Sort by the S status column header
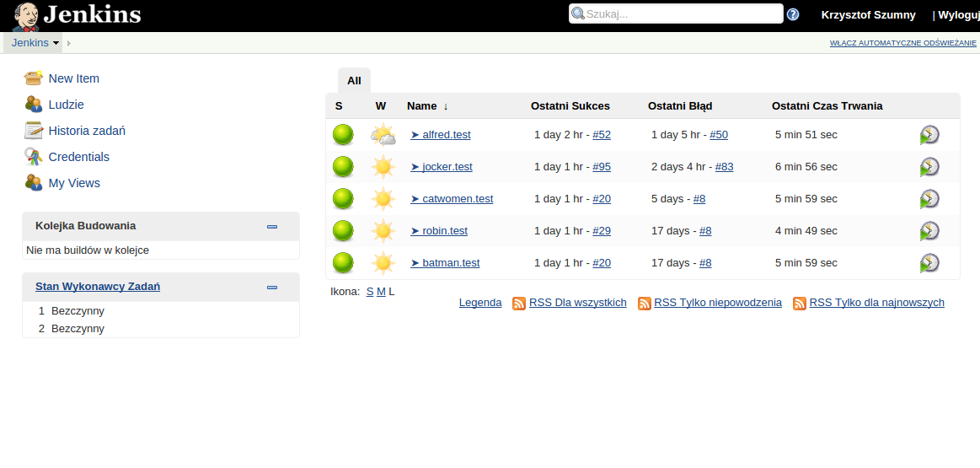This screenshot has width=980, height=468. pyautogui.click(x=339, y=106)
